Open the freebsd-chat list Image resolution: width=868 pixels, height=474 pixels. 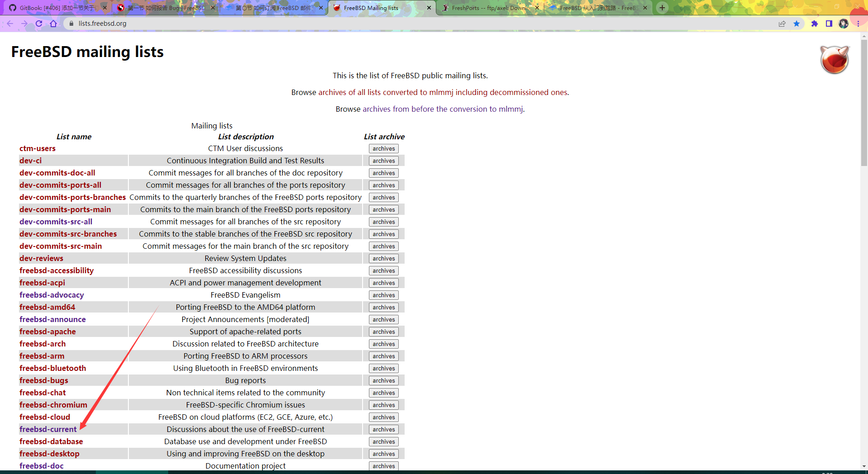[x=42, y=393]
